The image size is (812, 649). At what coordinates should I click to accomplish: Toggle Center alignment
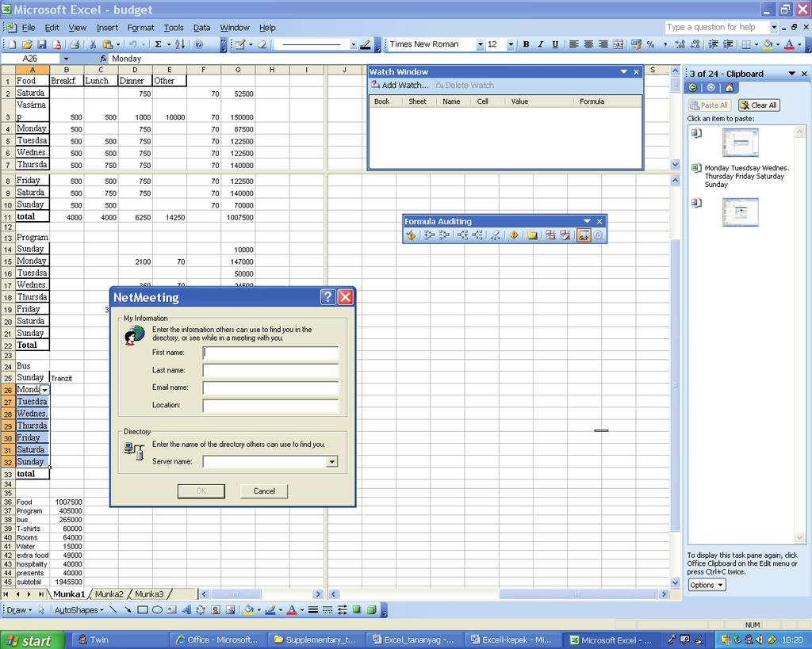tap(589, 44)
